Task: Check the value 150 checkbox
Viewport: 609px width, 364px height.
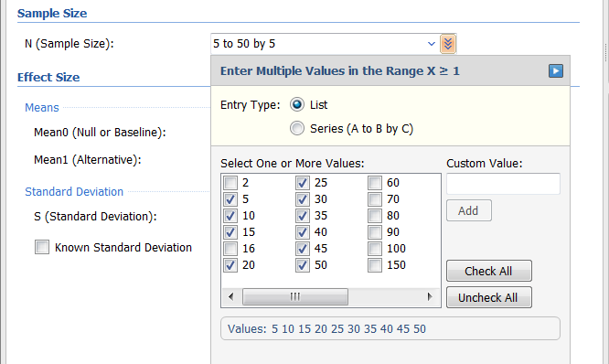Action: 375,265
